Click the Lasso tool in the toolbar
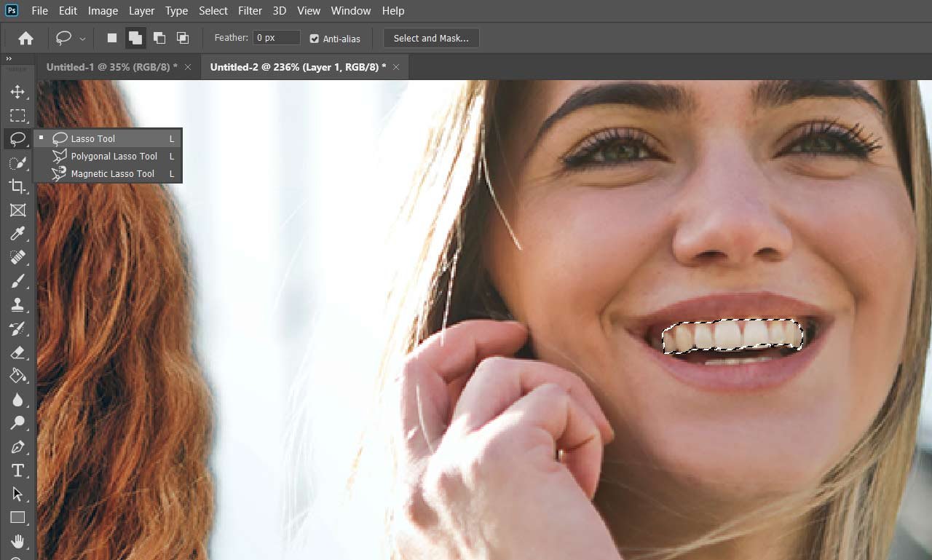This screenshot has height=560, width=932. tap(17, 139)
